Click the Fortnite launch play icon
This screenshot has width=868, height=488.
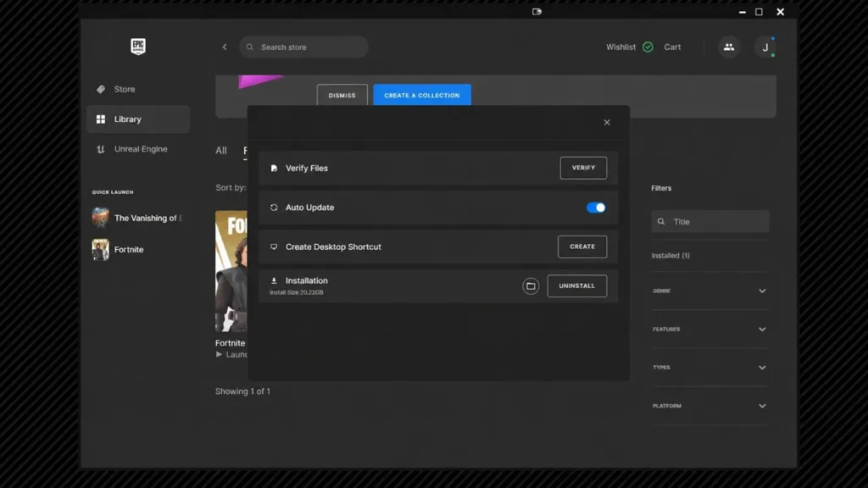pyautogui.click(x=220, y=354)
